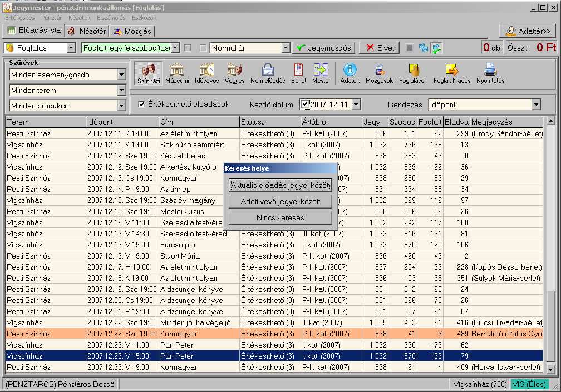
Task: Switch to the Előadáslista tab
Action: click(x=34, y=31)
